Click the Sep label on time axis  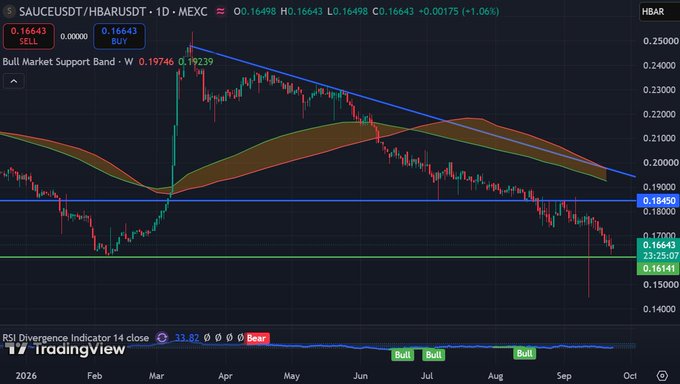pyautogui.click(x=564, y=376)
